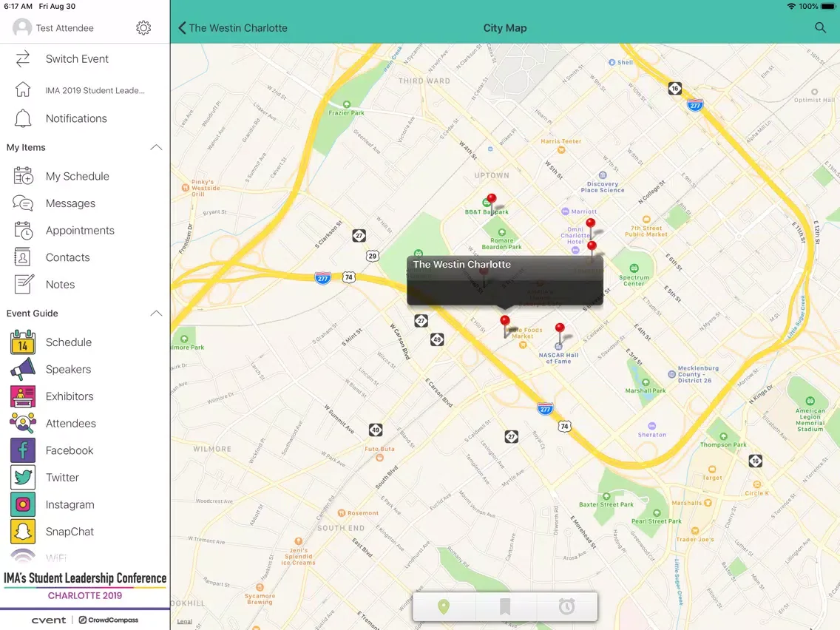This screenshot has width=840, height=630.
Task: Tap the Thompson Park map label
Action: coord(723,444)
